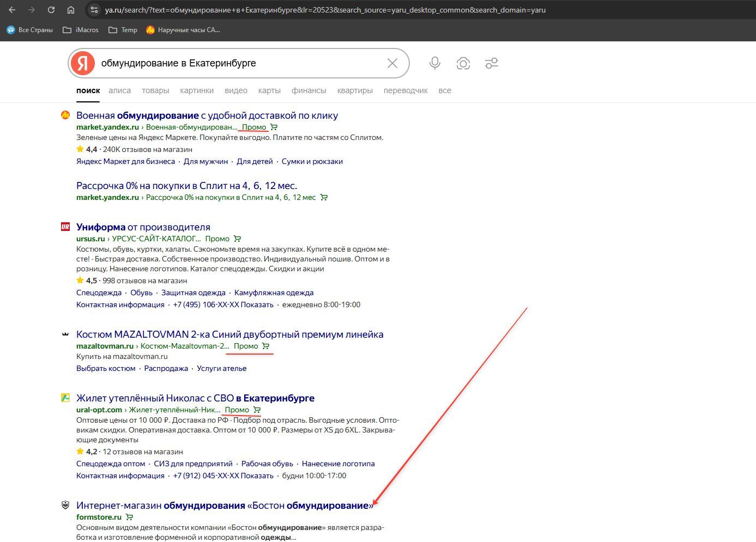The height and width of the screenshot is (542, 756).
Task: Go to browser home page icon
Action: (x=71, y=10)
